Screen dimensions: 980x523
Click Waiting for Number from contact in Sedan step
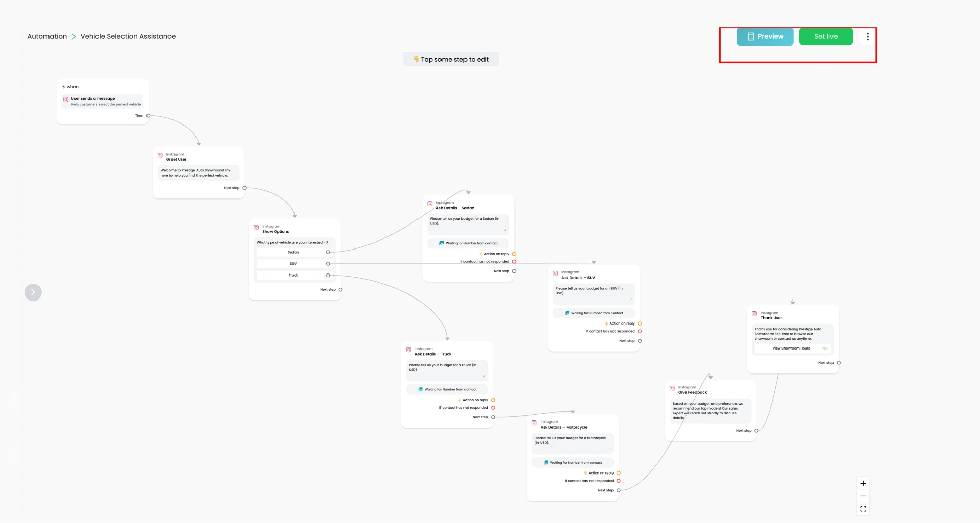[469, 244]
